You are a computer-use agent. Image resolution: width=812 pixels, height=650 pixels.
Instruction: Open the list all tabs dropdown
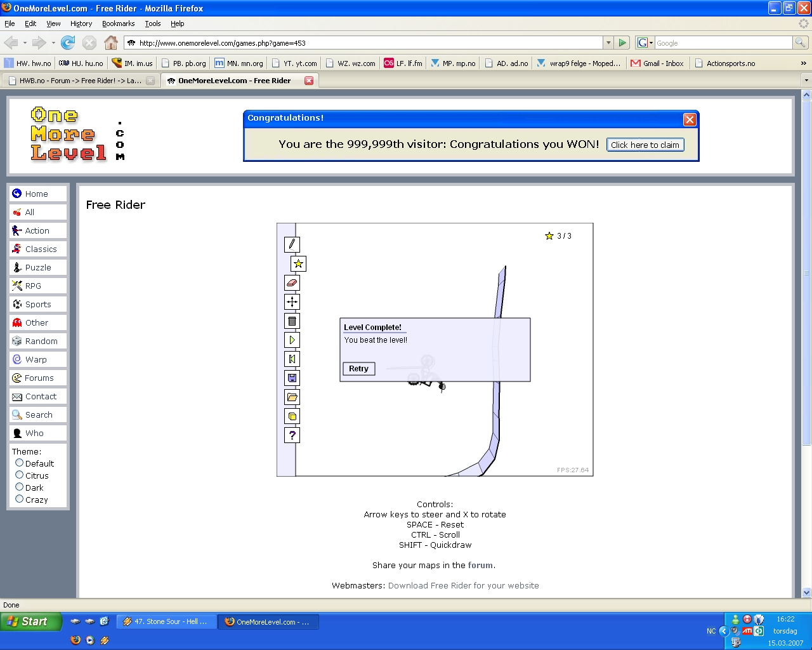(x=806, y=81)
